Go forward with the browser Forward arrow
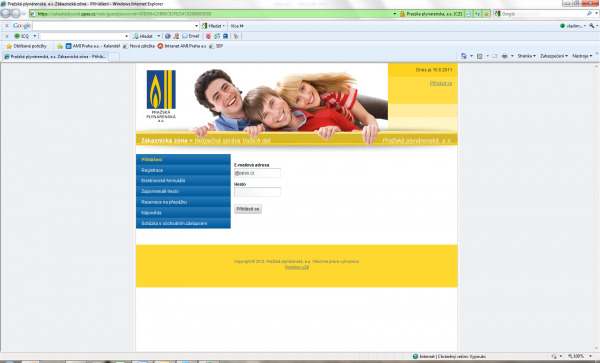 [16, 14]
